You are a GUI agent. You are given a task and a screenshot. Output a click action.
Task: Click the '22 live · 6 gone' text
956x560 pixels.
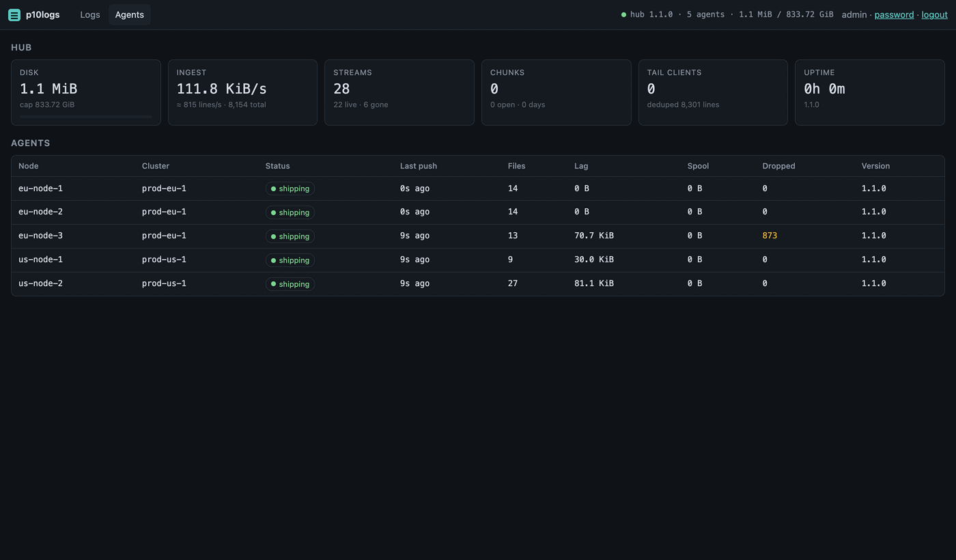pyautogui.click(x=361, y=104)
